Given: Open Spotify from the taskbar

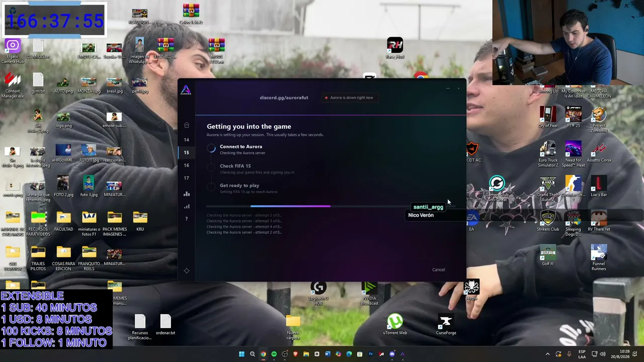Looking at the screenshot, I should (x=274, y=354).
